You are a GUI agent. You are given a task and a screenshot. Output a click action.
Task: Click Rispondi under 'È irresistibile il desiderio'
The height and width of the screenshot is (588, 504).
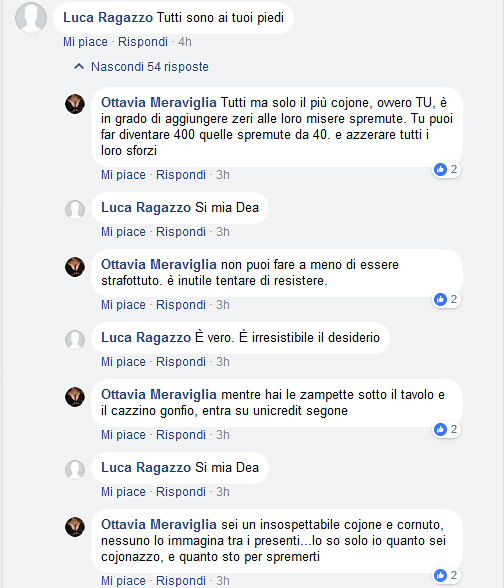click(x=181, y=362)
